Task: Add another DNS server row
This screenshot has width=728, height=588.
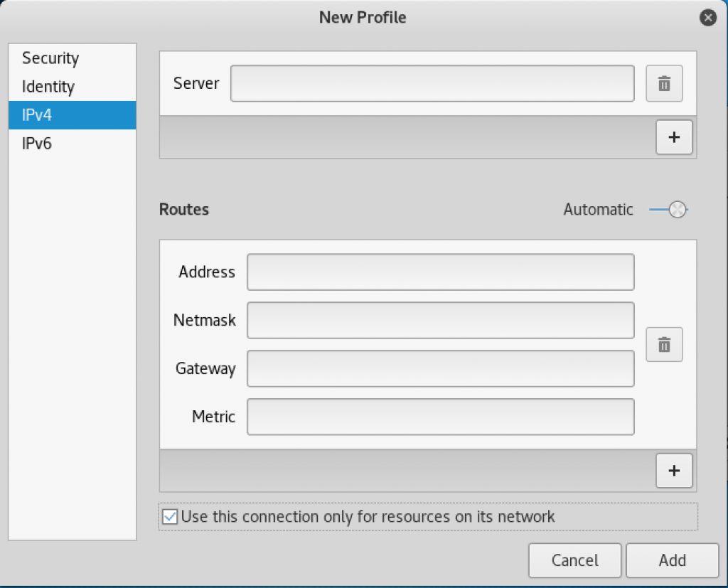Action: 674,137
